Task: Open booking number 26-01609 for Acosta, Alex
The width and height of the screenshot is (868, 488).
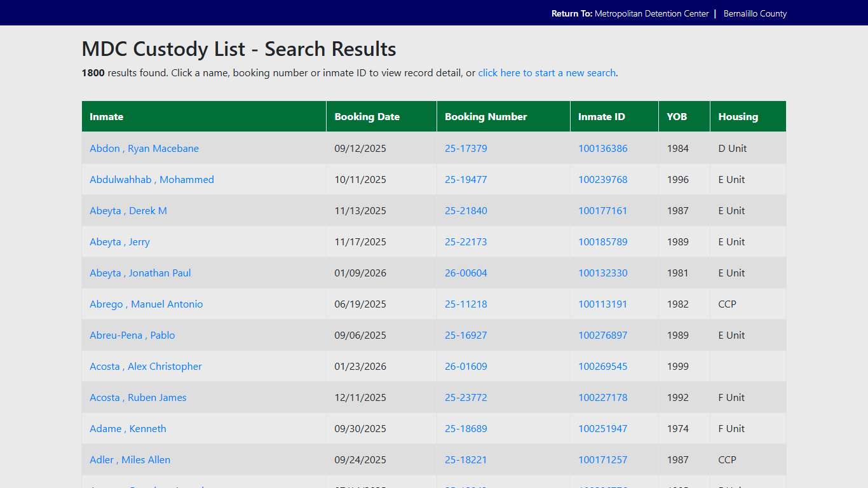Action: 466,366
